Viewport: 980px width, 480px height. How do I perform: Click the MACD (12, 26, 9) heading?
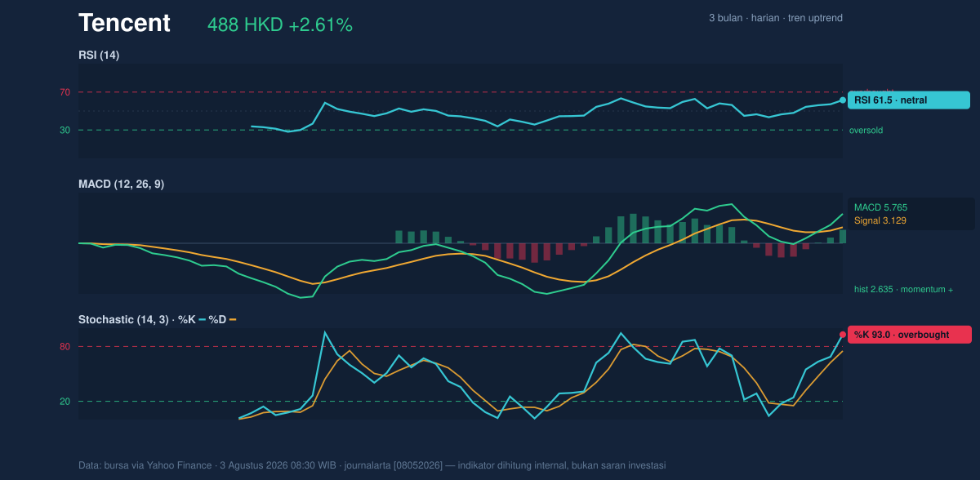click(121, 184)
